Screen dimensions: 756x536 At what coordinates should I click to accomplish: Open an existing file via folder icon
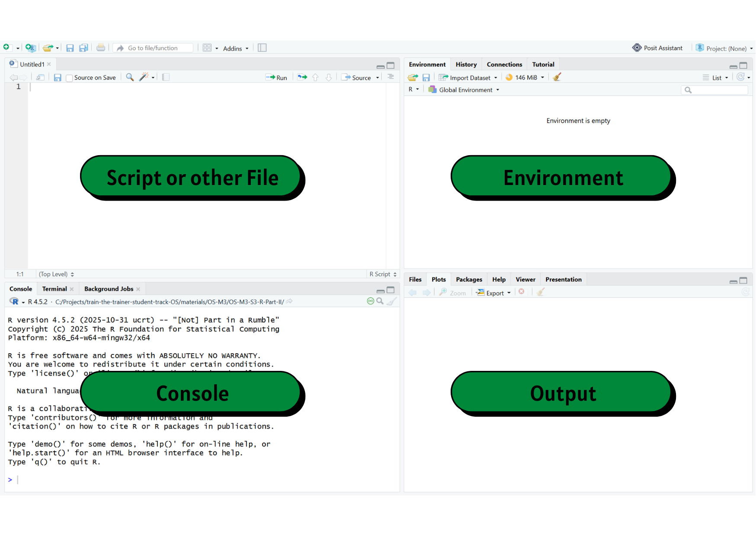[48, 48]
